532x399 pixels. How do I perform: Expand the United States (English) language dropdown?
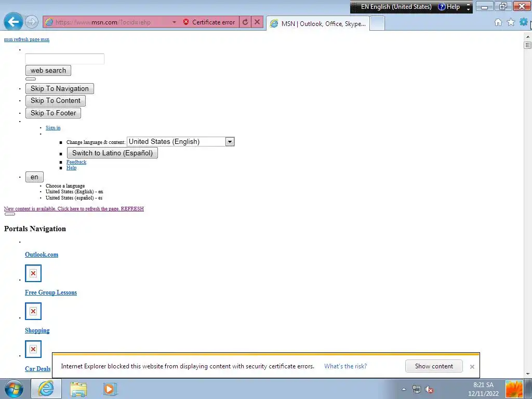click(230, 141)
